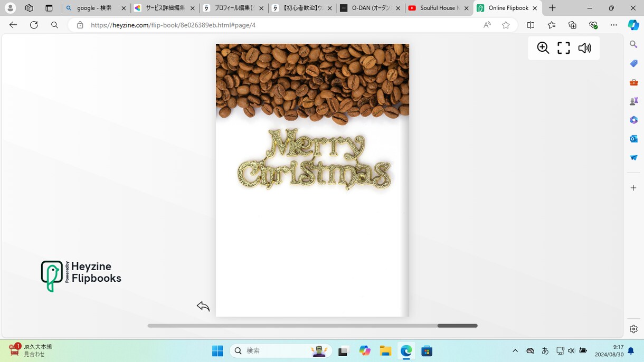Screen dimensions: 644x362
Task: Open the tab actions menu
Action: [x=49, y=8]
